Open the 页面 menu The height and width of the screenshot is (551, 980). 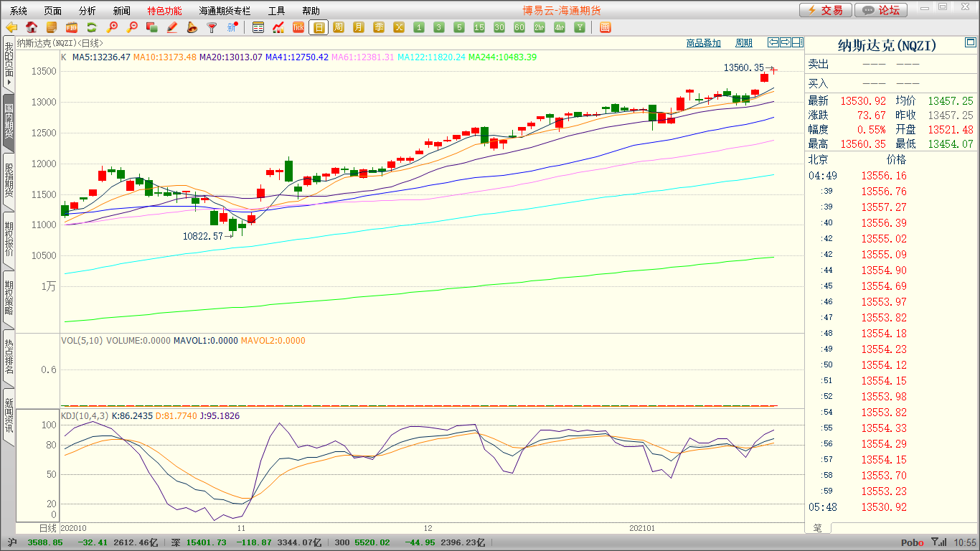[52, 11]
